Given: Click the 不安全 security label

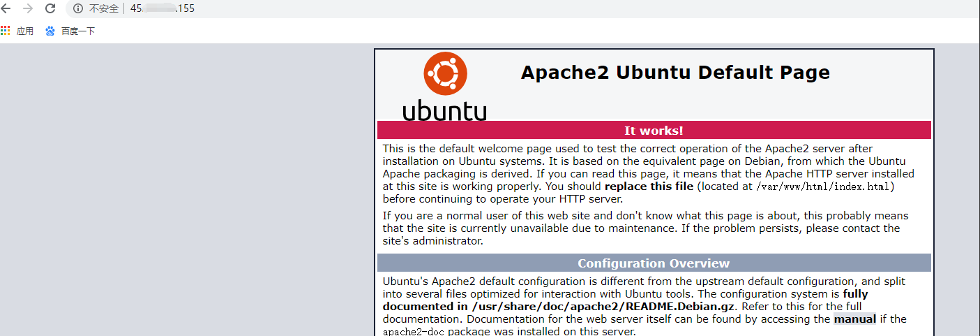Looking at the screenshot, I should click(x=103, y=8).
